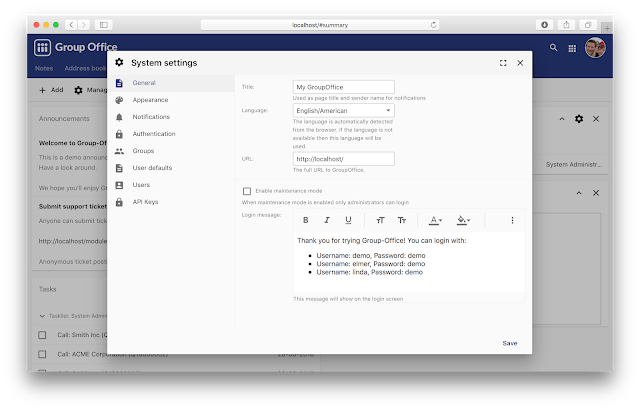Close the second right-side portlet

[596, 193]
